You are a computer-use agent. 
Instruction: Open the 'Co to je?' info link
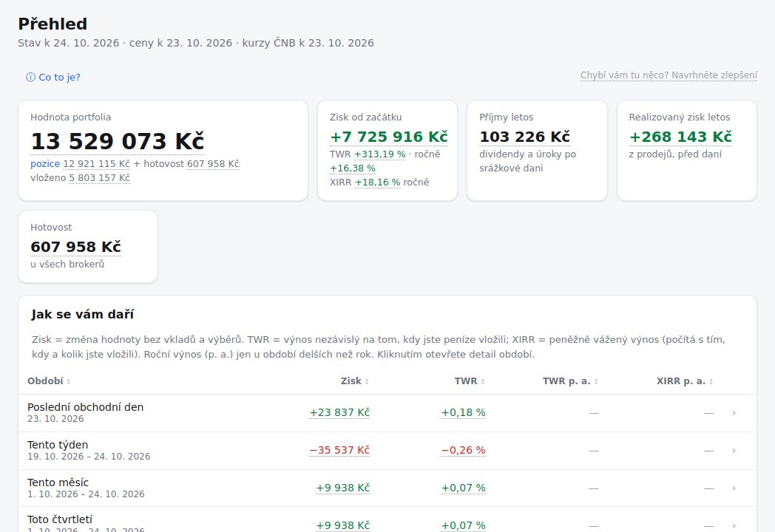(53, 77)
